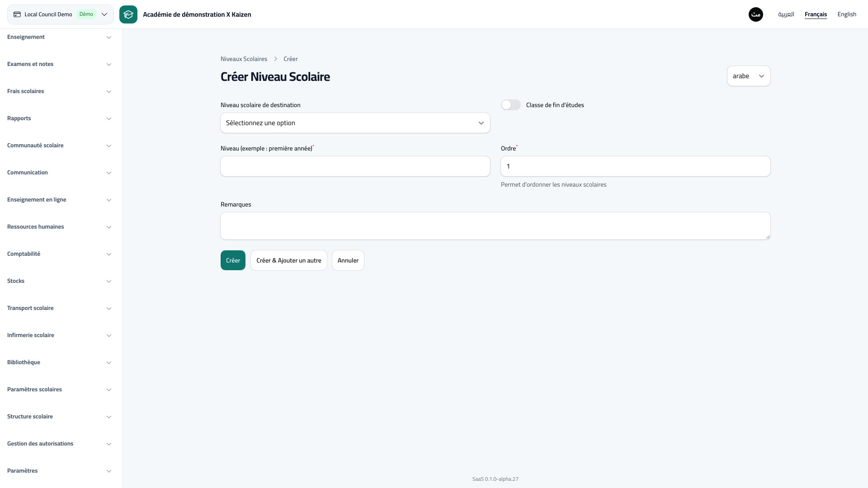Click Créer & Ajouter un autre
868x488 pixels.
[x=289, y=260]
